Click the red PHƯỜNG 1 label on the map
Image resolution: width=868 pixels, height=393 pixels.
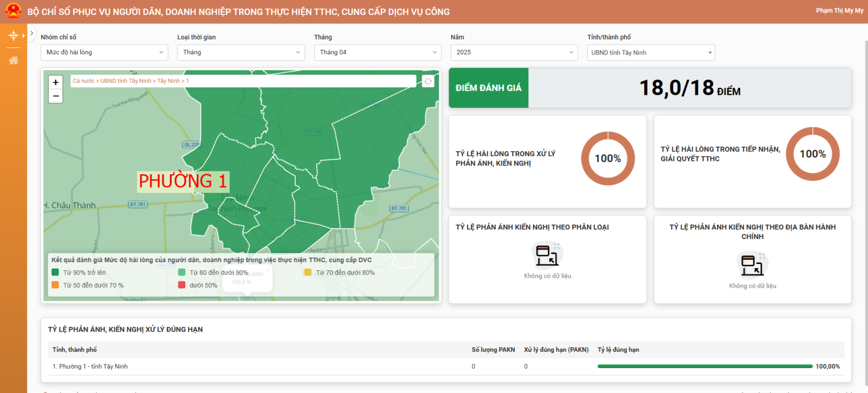[183, 181]
